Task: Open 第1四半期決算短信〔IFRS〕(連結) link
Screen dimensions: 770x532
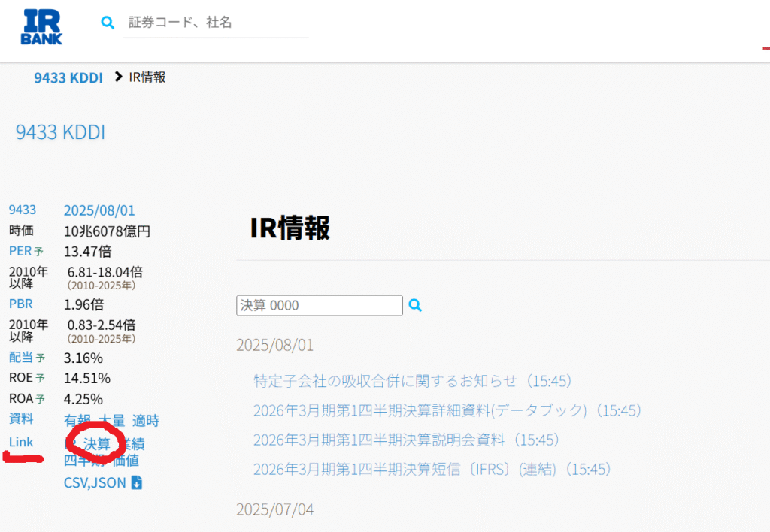Action: tap(432, 469)
